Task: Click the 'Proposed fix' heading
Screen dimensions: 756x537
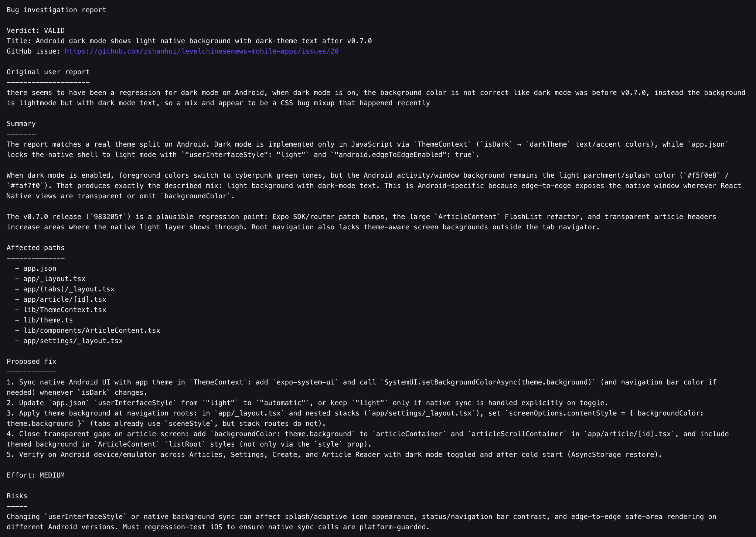Action: [31, 362]
